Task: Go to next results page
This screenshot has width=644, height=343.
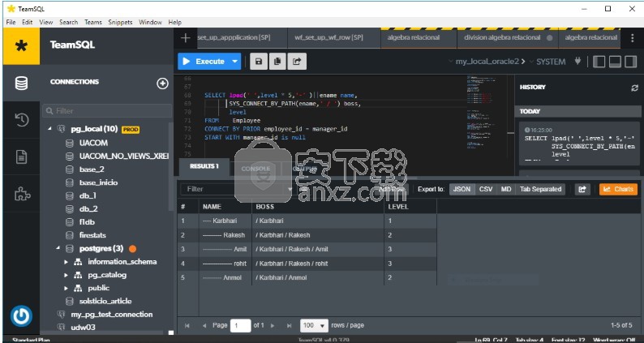Action: point(273,325)
